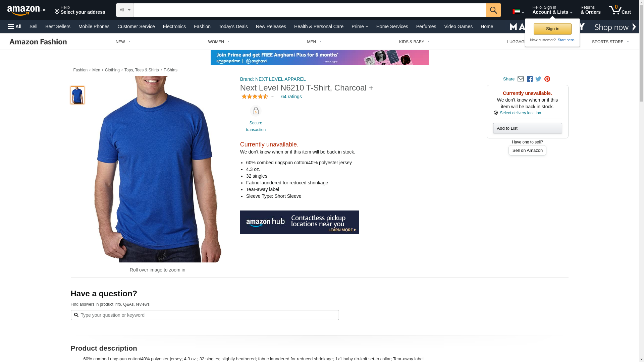This screenshot has height=362, width=644.
Task: Expand the star rating breakdown chevron
Action: (x=272, y=97)
